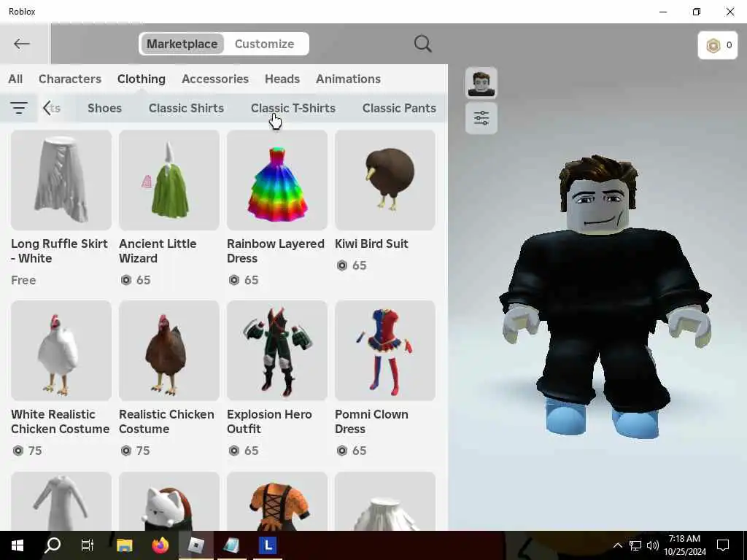Open the white ruffled skirt item in bottom row
This screenshot has width=747, height=560.
coord(385,501)
